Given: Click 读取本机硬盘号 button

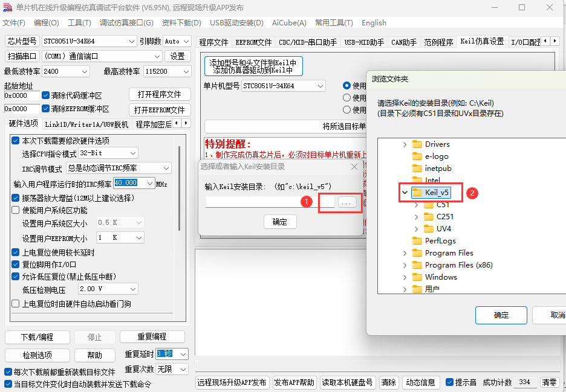Looking at the screenshot, I should pos(347,382).
